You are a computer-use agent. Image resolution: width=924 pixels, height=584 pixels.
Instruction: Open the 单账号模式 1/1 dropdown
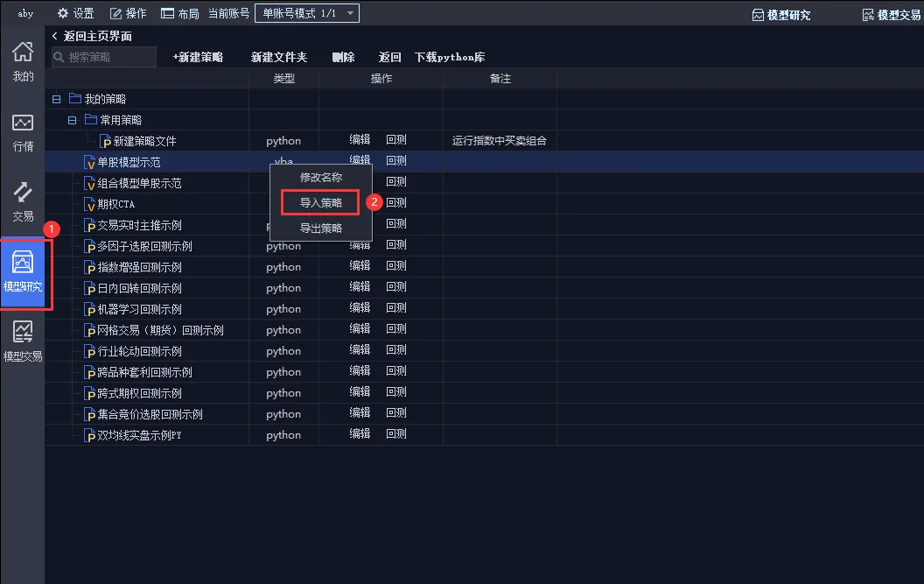pos(307,13)
